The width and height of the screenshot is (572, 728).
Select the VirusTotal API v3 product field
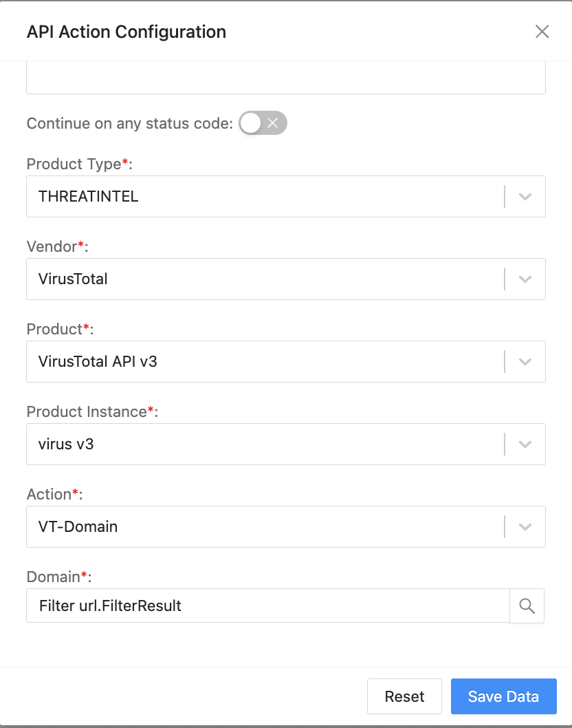click(275, 361)
